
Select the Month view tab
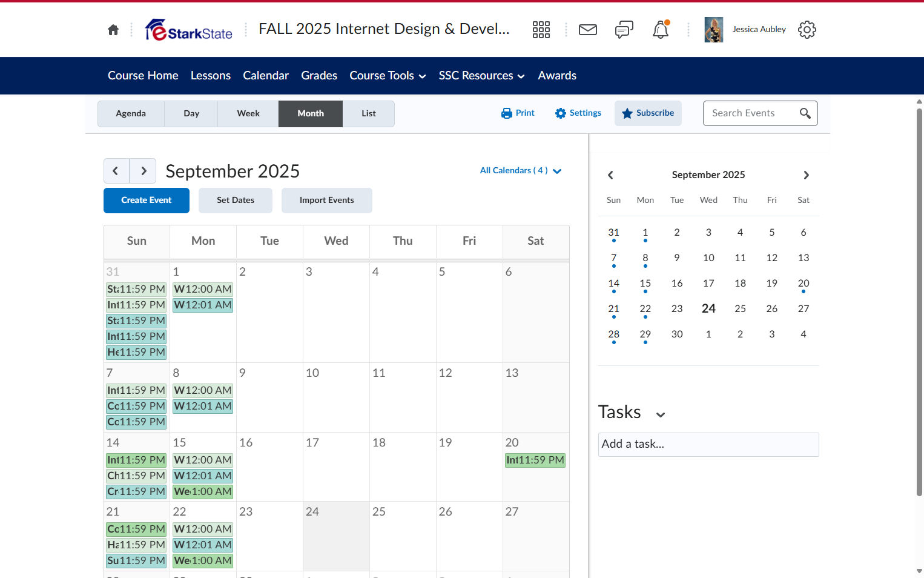click(x=311, y=114)
